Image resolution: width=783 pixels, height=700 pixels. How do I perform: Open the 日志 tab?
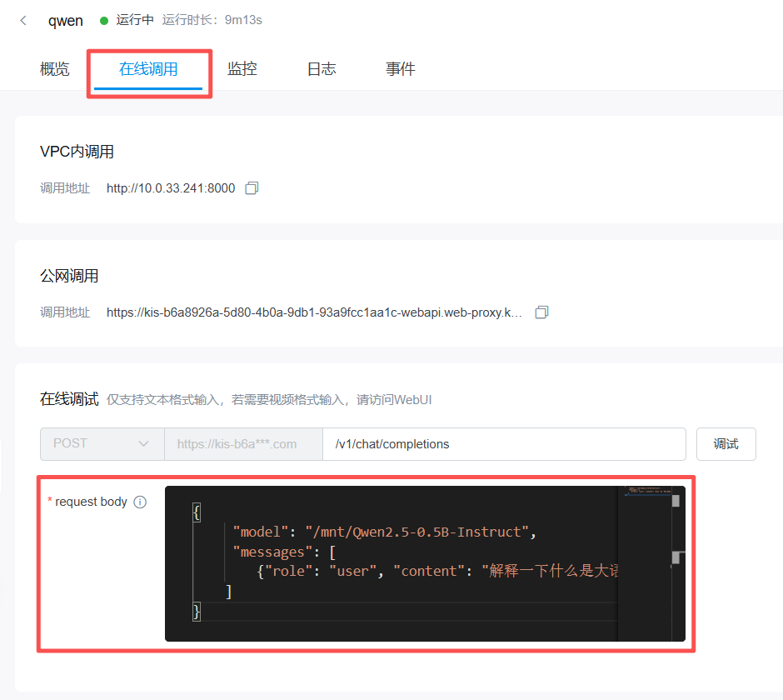pyautogui.click(x=322, y=69)
